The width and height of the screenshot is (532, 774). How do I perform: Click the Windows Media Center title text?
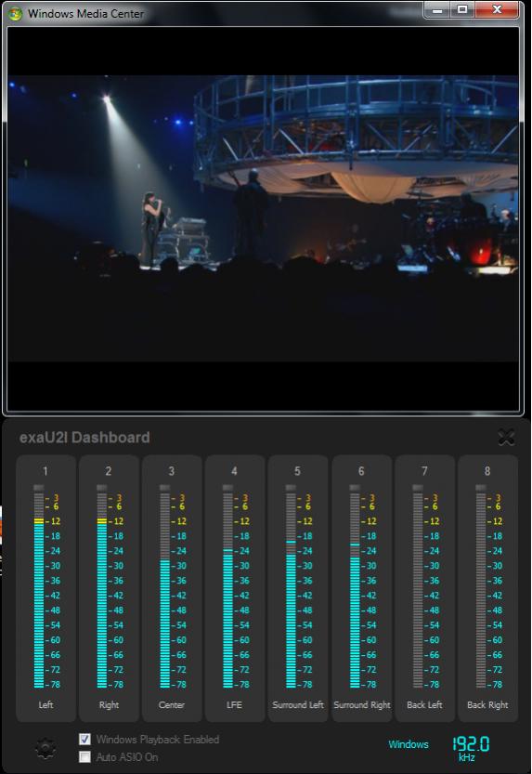(x=85, y=13)
